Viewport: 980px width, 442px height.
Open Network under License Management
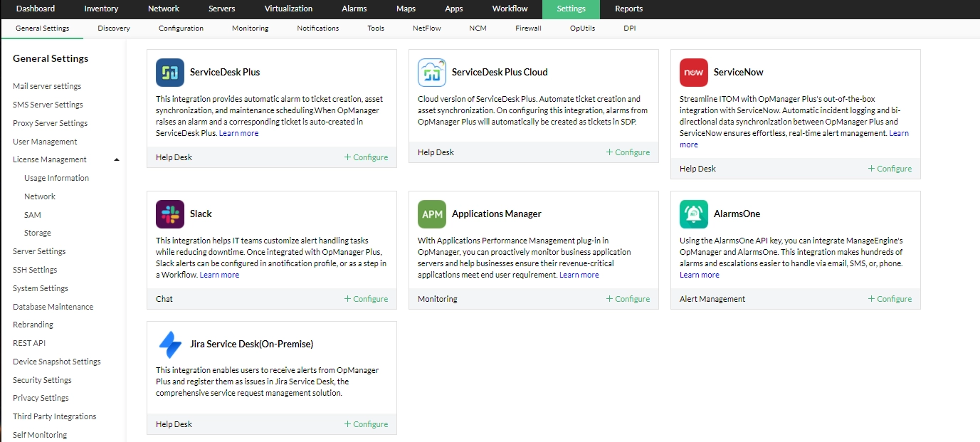40,196
